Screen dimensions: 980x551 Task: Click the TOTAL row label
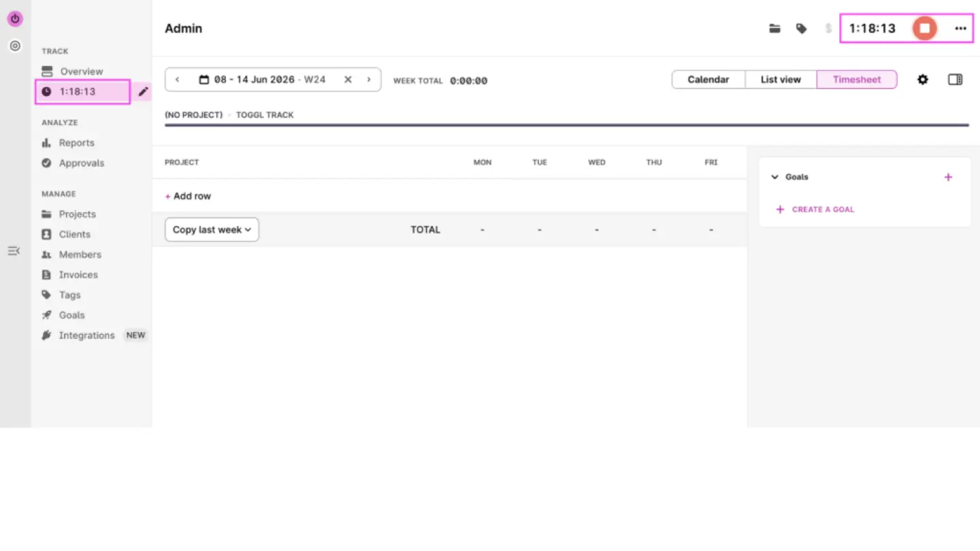[425, 230]
